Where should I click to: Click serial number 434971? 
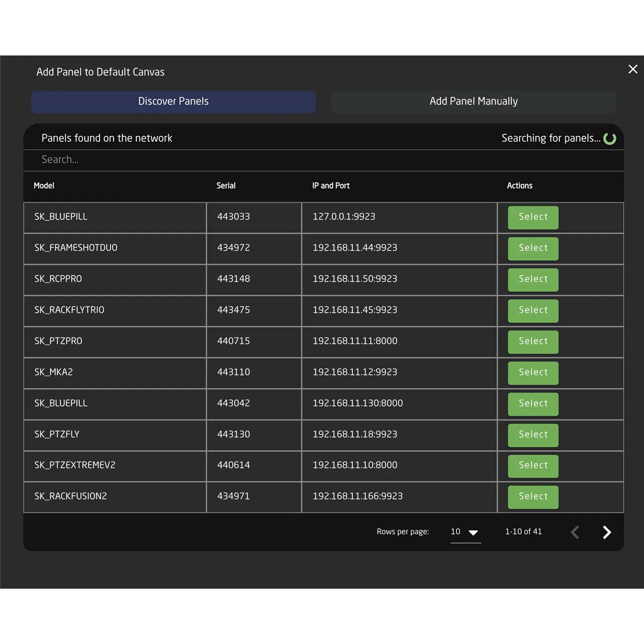(233, 496)
